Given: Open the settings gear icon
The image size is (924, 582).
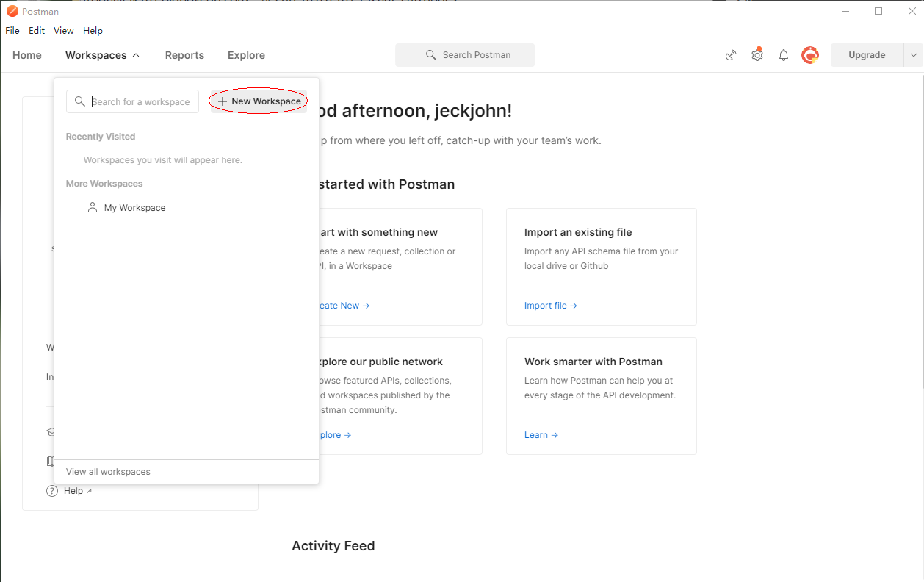Looking at the screenshot, I should click(x=757, y=55).
